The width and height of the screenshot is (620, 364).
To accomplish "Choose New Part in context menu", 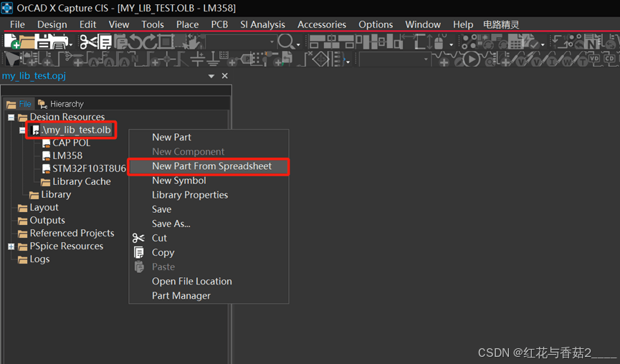I will pyautogui.click(x=209, y=137).
